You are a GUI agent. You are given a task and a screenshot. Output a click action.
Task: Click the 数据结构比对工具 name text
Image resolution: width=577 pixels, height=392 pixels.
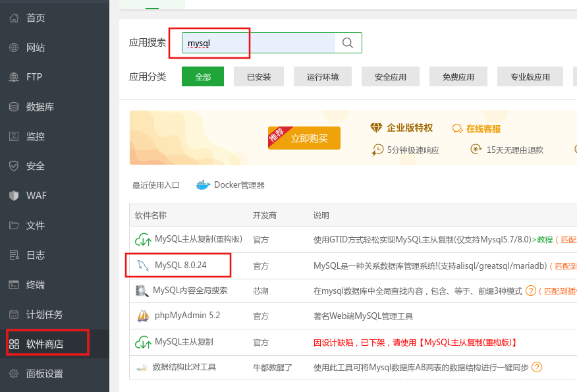(184, 367)
